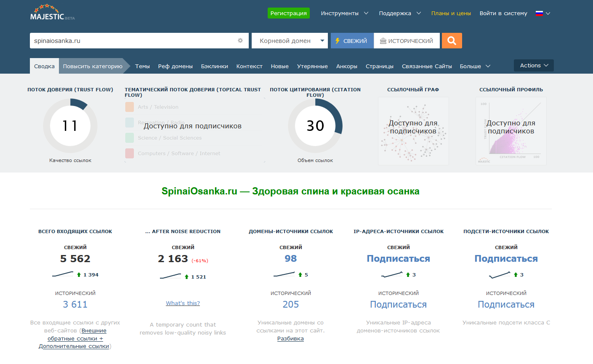This screenshot has height=364, width=593.
Task: Click the fresh backlinks count 5 562
Action: pyautogui.click(x=75, y=258)
